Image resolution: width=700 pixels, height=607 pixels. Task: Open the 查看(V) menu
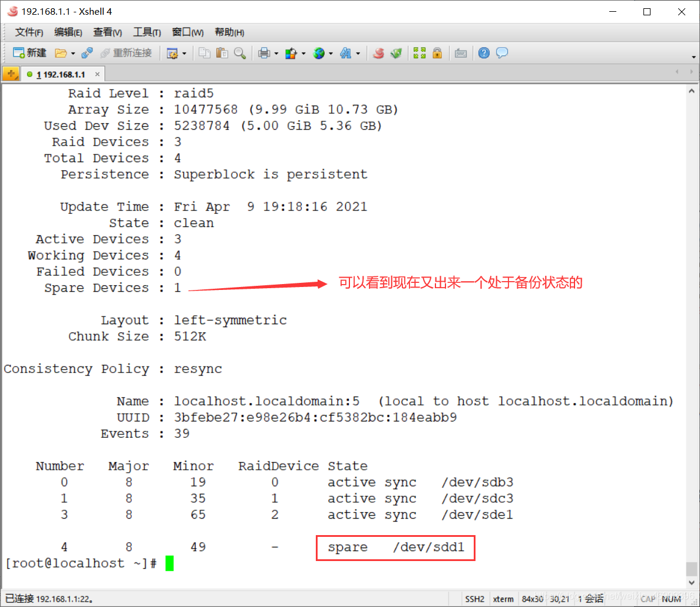point(108,32)
